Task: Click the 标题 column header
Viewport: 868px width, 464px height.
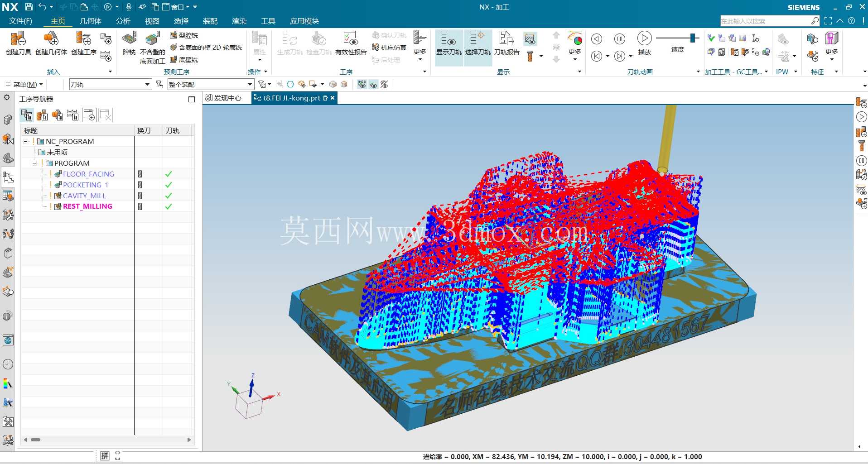Action: click(78, 130)
